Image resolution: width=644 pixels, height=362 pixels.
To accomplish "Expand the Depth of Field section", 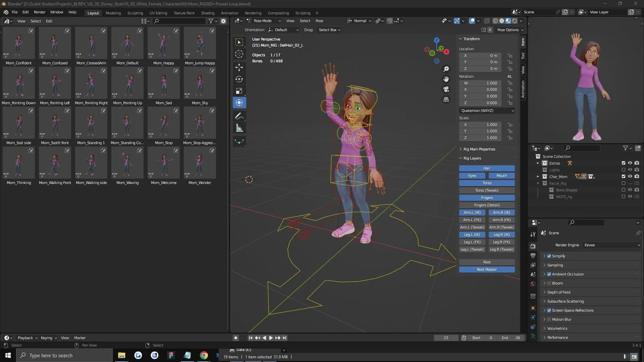I will [x=559, y=292].
